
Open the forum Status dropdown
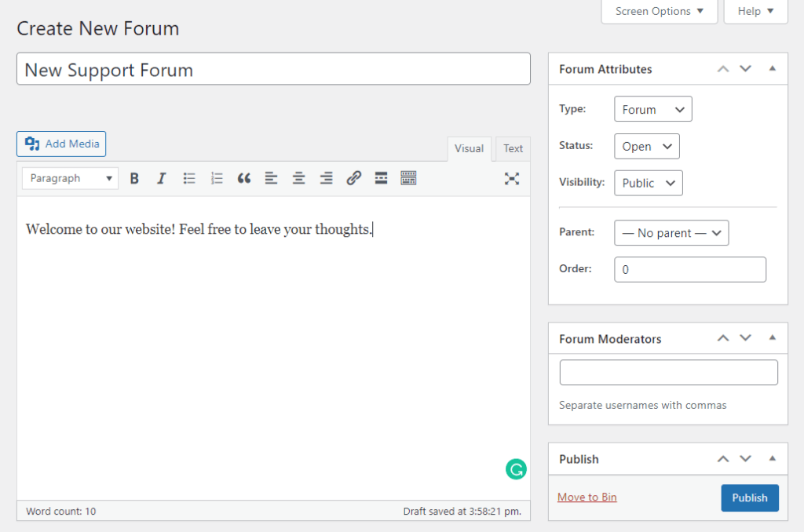(646, 146)
